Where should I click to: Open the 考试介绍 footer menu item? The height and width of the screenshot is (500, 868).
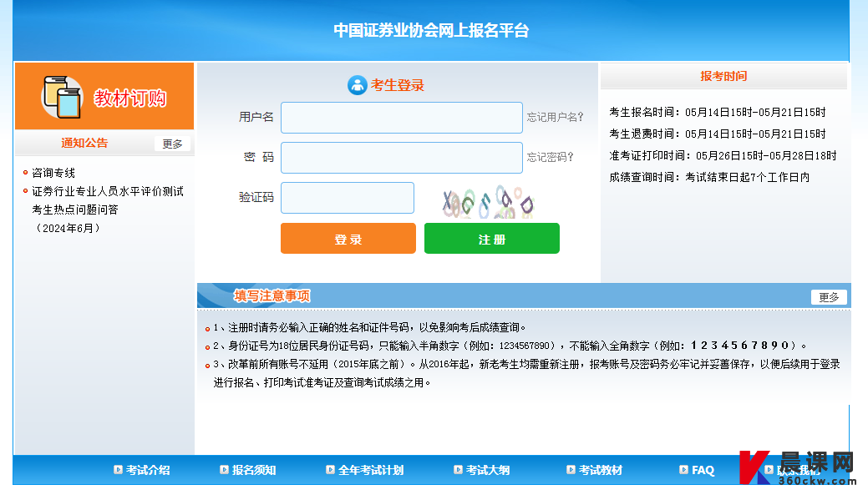(x=148, y=470)
